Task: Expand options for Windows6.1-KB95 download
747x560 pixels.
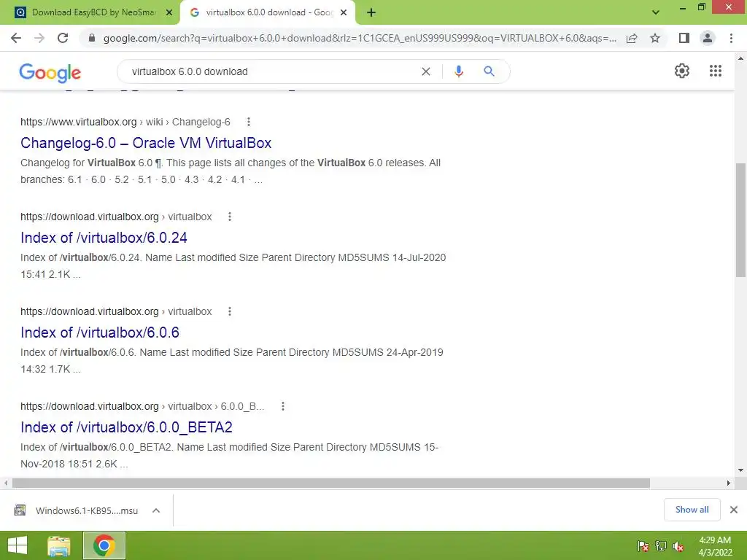Action: tap(156, 510)
